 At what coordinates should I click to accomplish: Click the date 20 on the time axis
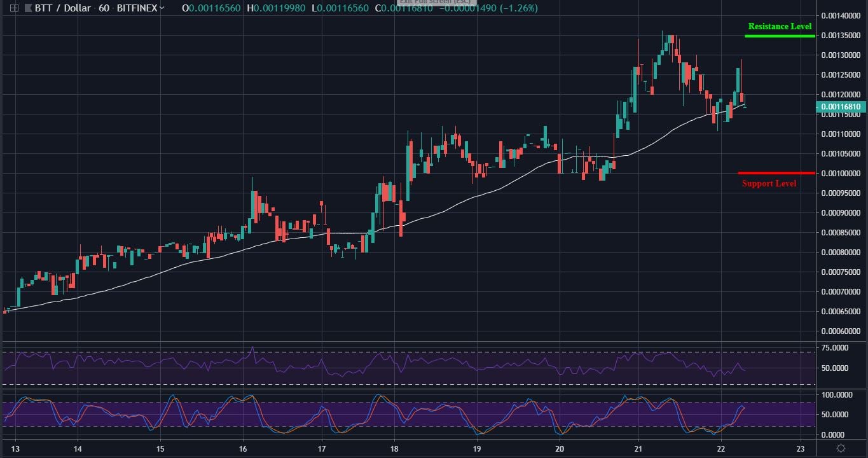point(560,448)
